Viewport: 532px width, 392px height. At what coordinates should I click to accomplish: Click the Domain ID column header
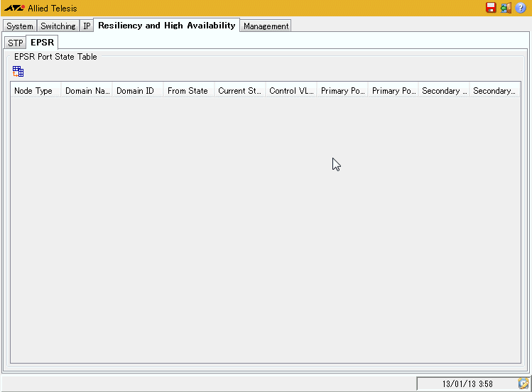coord(138,91)
